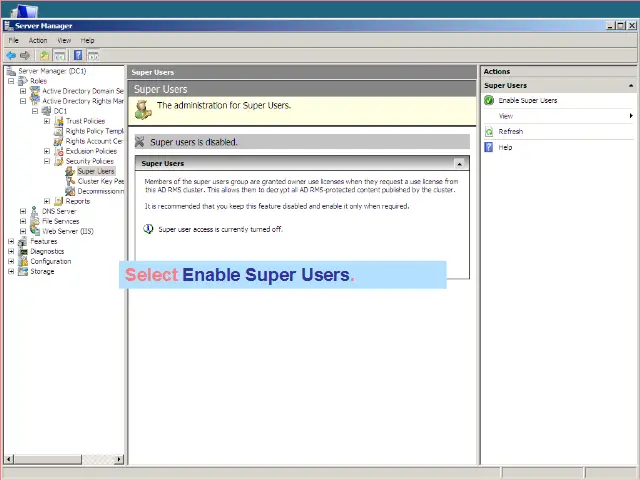Toggle the Show/Hide Console Tree icon

(x=59, y=55)
